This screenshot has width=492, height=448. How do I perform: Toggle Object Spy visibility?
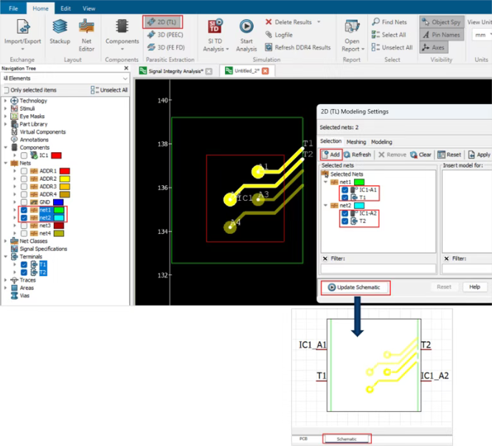(x=442, y=22)
